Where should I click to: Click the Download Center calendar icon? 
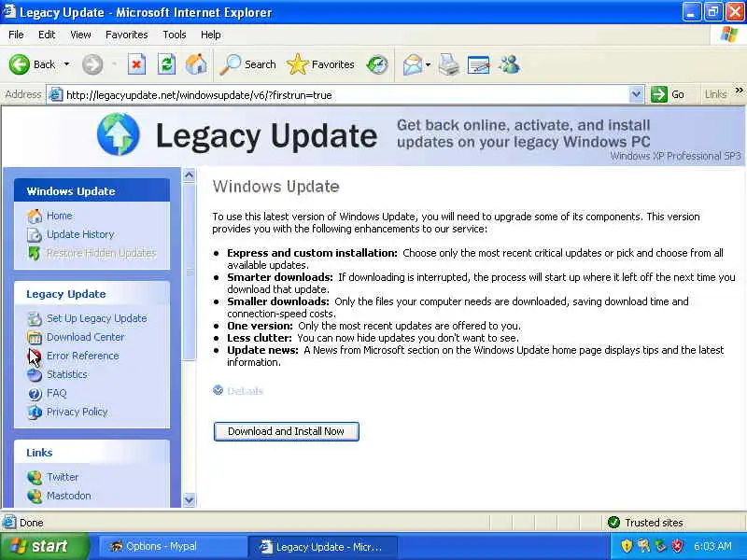click(35, 338)
